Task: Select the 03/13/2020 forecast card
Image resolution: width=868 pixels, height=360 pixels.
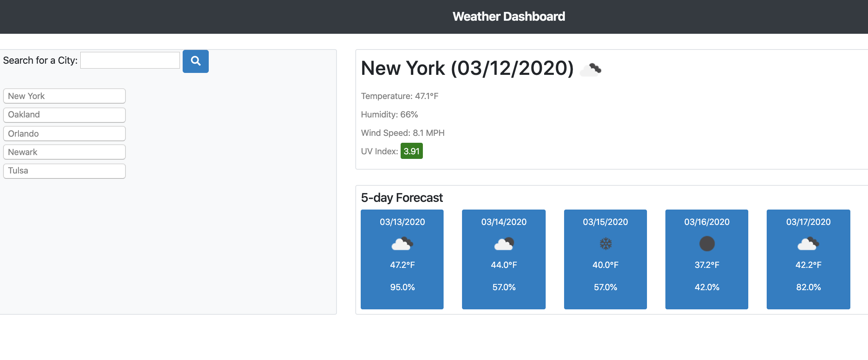Action: (402, 259)
